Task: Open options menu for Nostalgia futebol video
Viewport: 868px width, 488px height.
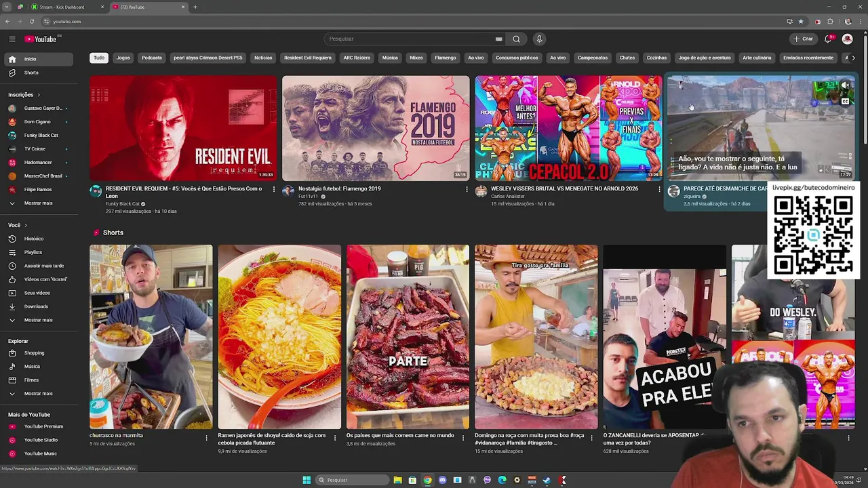Action: coord(467,189)
